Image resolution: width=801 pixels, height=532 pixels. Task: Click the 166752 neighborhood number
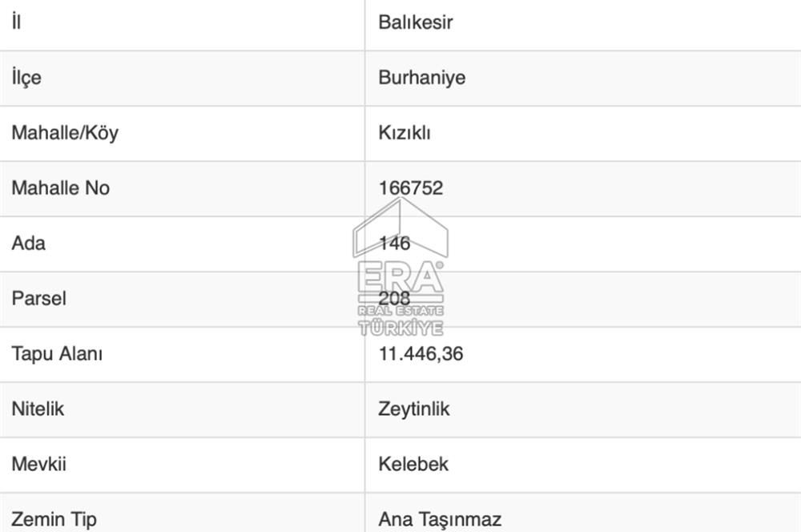410,188
